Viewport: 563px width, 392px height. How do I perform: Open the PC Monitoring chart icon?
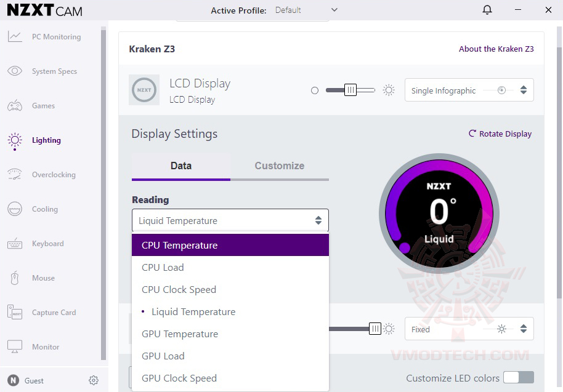(15, 36)
